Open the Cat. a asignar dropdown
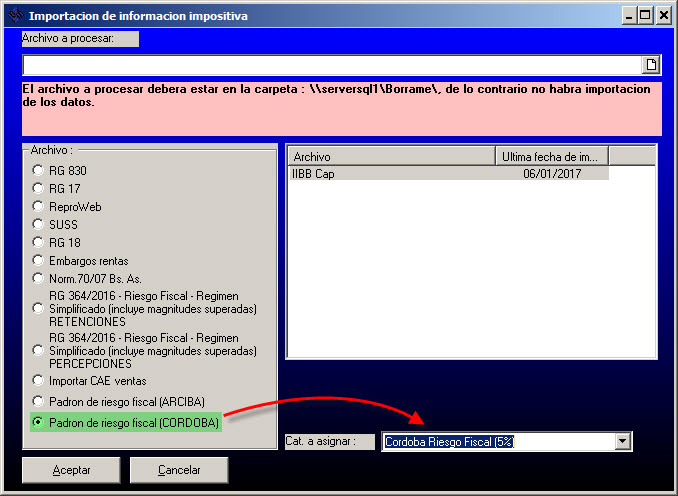Image resolution: width=678 pixels, height=496 pixels. [x=623, y=441]
